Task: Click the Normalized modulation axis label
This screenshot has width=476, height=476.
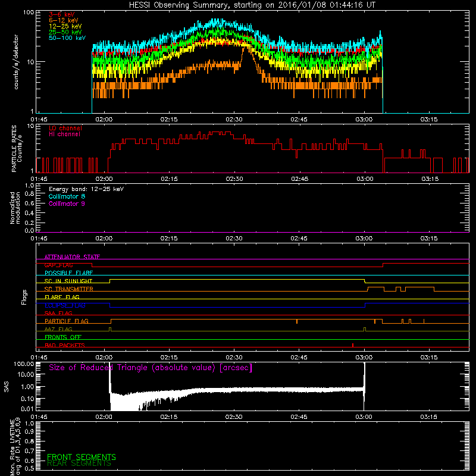Action: [15, 208]
